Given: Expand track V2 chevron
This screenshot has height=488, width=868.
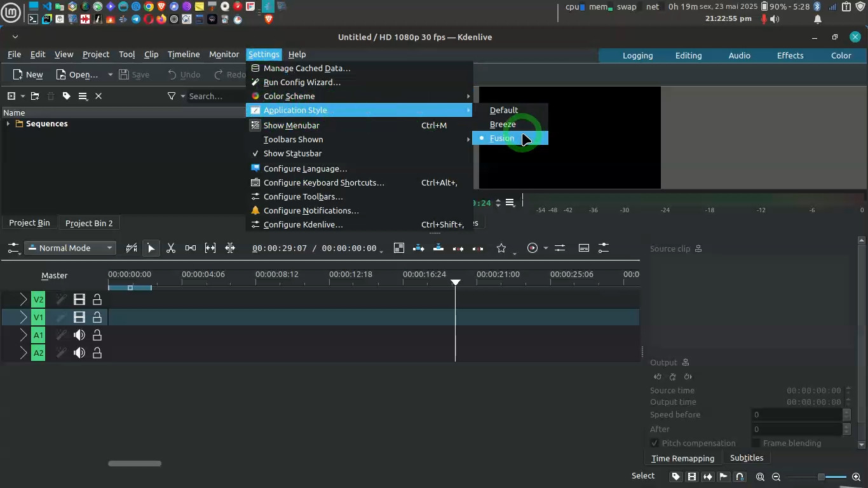Looking at the screenshot, I should point(24,299).
